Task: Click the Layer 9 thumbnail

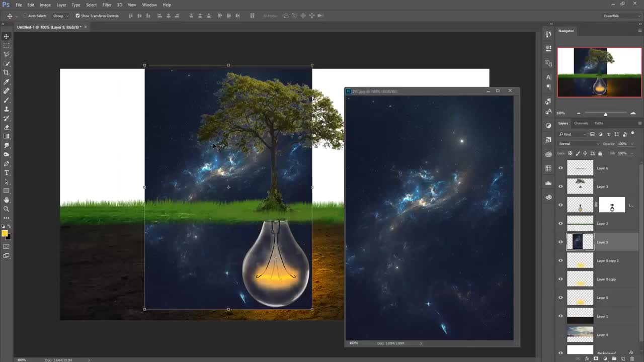Action: [x=580, y=242]
